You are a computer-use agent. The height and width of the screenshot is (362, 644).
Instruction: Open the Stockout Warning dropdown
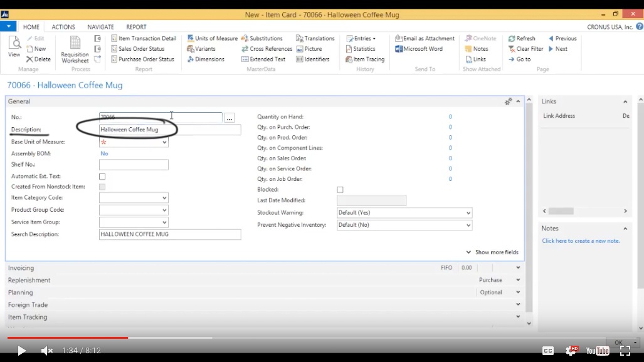(x=468, y=213)
